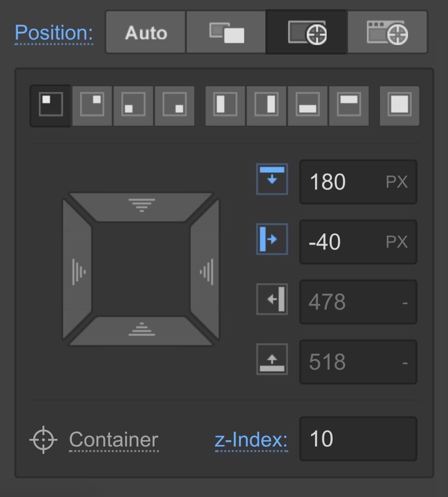Toggle the bottom offset icon
Viewport: 448px width, 497px height.
272,359
